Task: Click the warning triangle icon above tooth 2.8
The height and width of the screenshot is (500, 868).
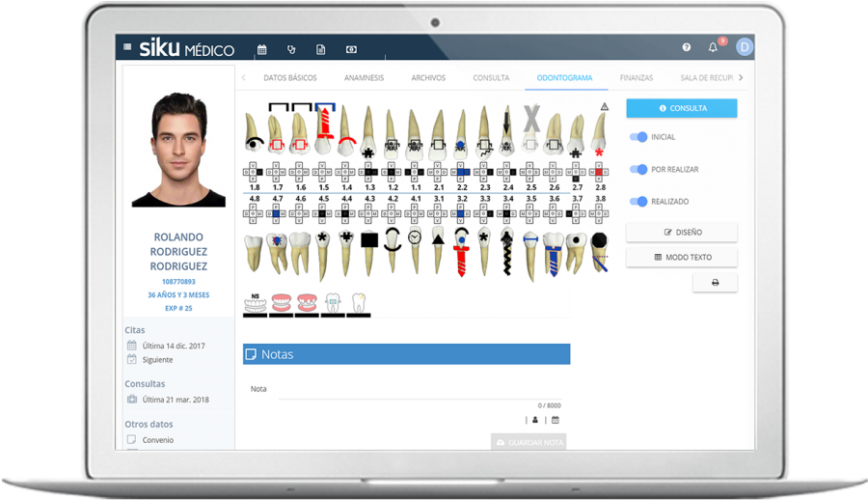Action: coord(605,106)
